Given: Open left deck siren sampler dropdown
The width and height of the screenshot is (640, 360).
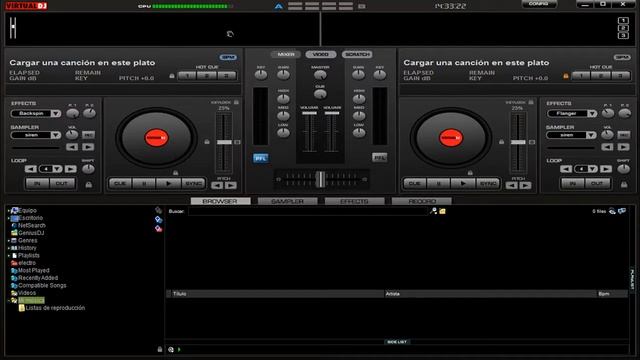Looking at the screenshot, I should click(x=56, y=135).
